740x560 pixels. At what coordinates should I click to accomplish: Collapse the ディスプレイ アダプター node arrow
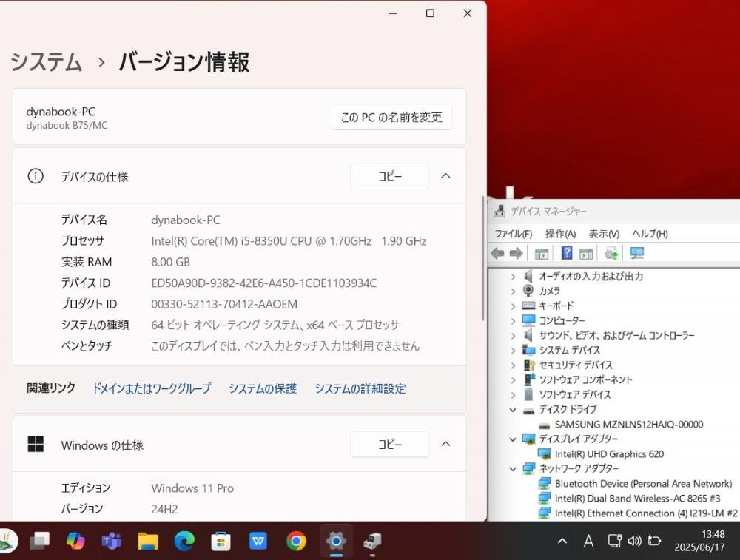click(x=513, y=439)
